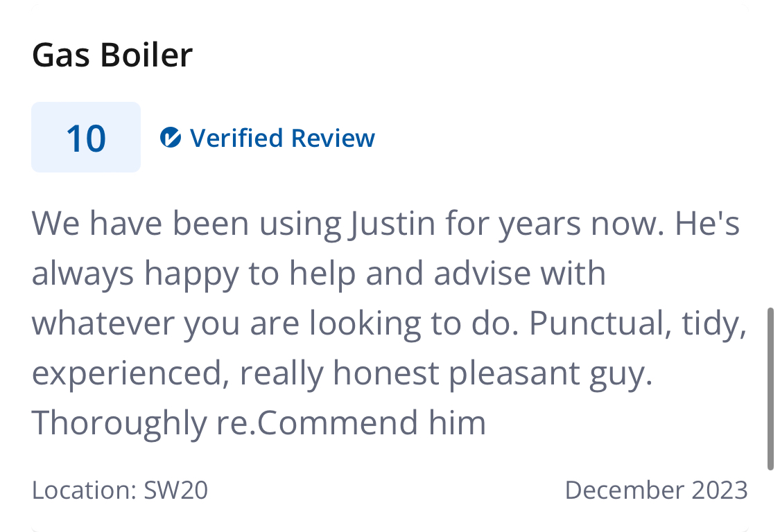
Task: Click the vertical scrollbar thumb
Action: (x=770, y=389)
